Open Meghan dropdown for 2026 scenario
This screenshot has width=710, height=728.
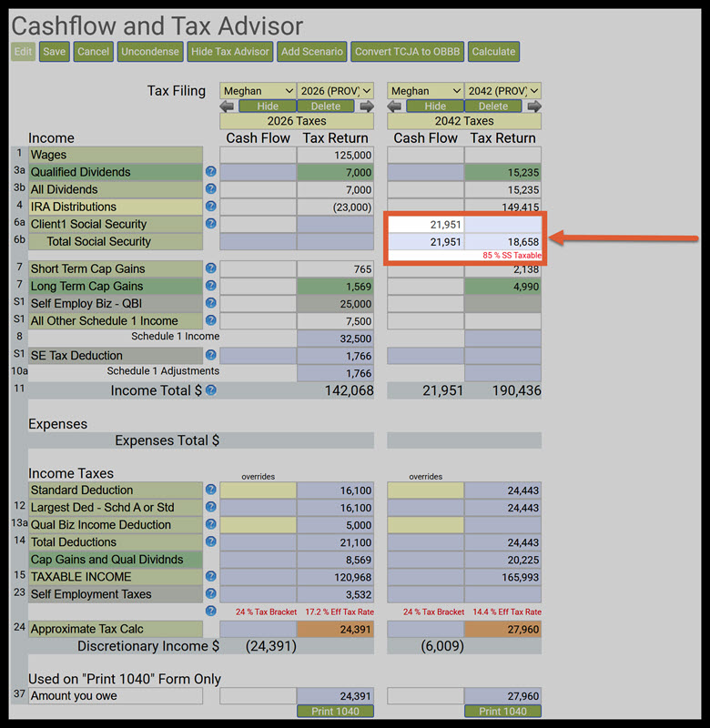coord(258,90)
